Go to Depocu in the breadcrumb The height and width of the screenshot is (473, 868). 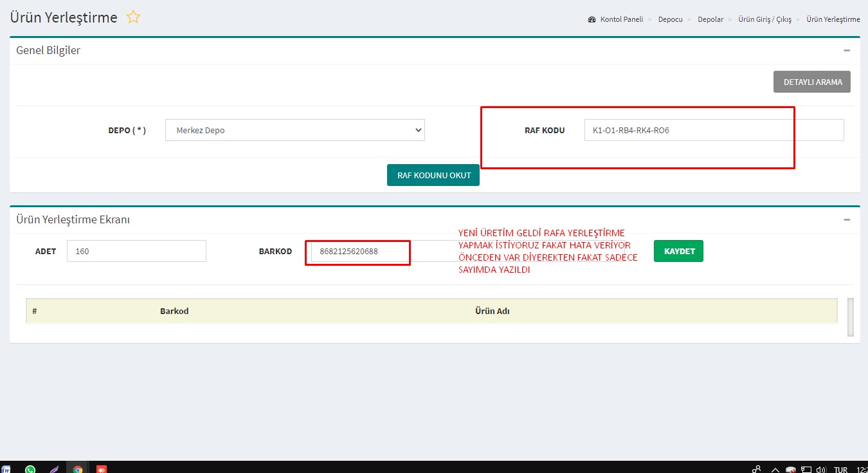[x=670, y=19]
